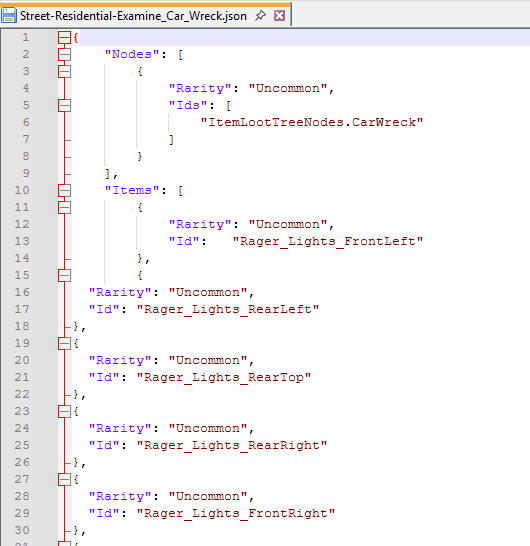Screen dimensions: 530x546
Task: Click line number 6 in the margin
Action: click(x=26, y=122)
